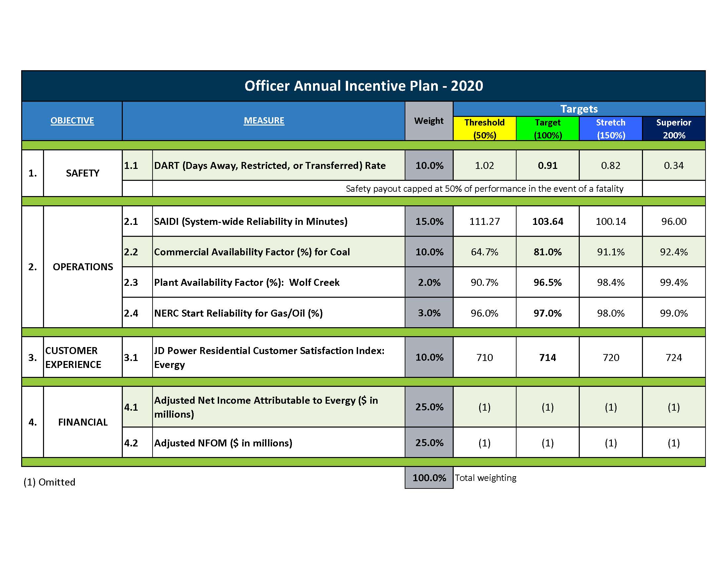Screen dimensions: 728x563
Task: Click measure number 4.1
Action: click(x=131, y=407)
